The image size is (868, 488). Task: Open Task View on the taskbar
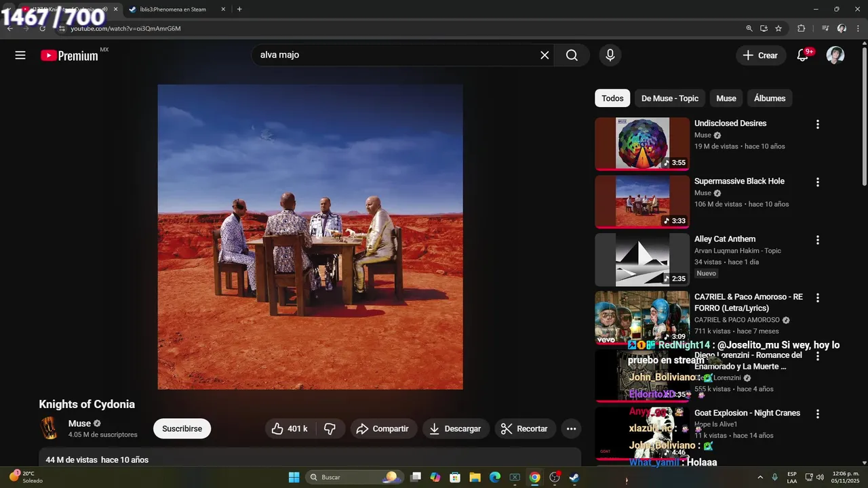(416, 477)
